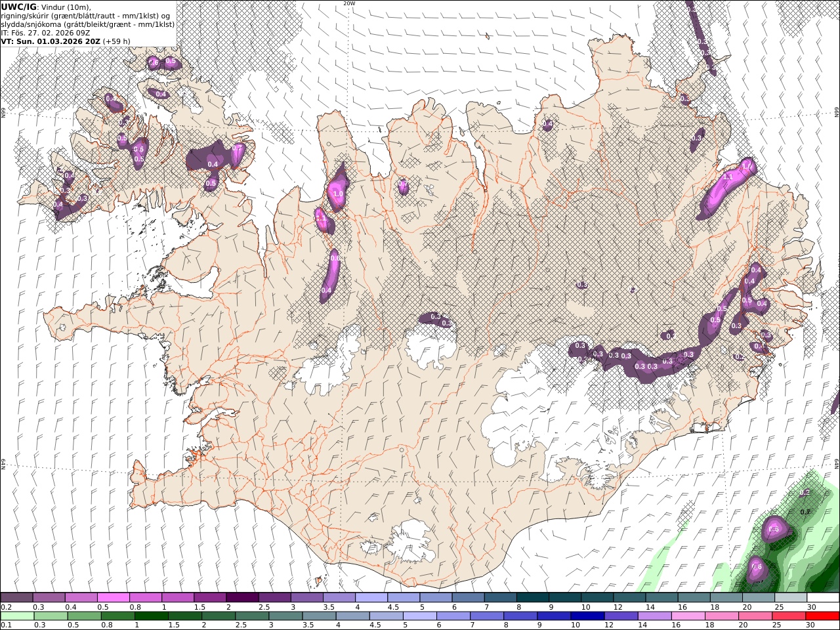The width and height of the screenshot is (840, 630).
Task: Select the 4.5 value in the rain legend
Action: pos(374,625)
